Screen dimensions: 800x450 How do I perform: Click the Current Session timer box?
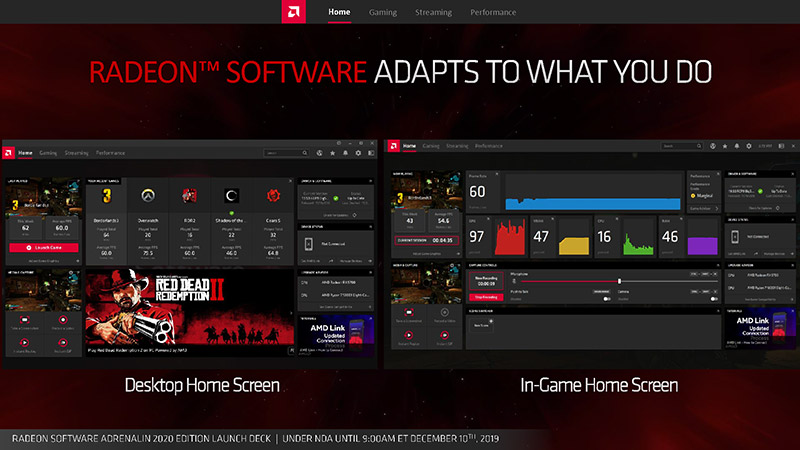(427, 240)
